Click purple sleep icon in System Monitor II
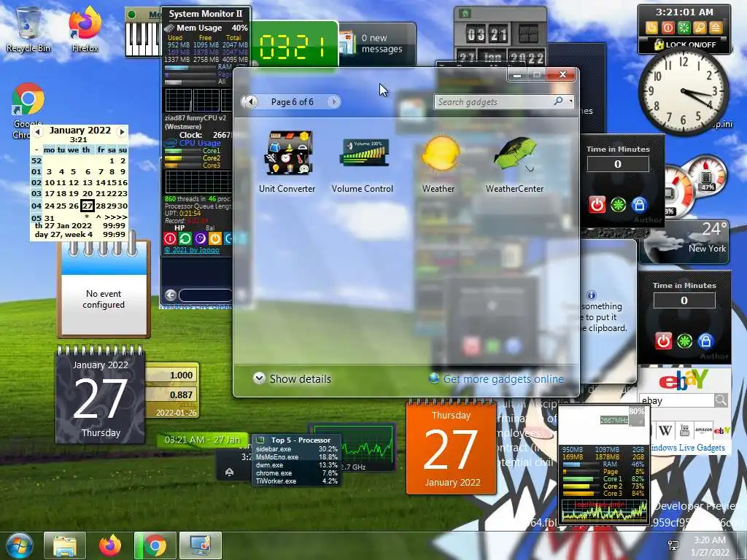Screen dimensions: 747x560 [200, 238]
